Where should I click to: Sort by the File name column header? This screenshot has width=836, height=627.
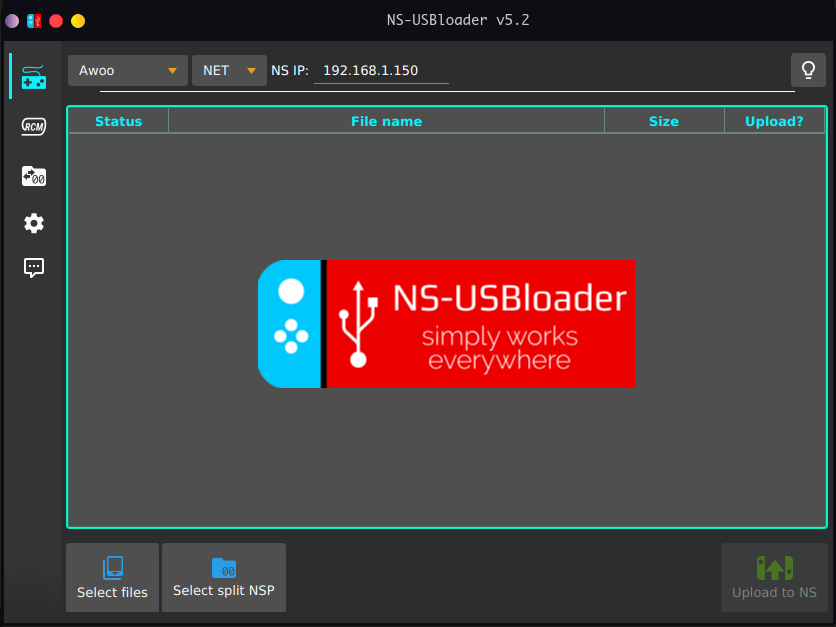[386, 121]
